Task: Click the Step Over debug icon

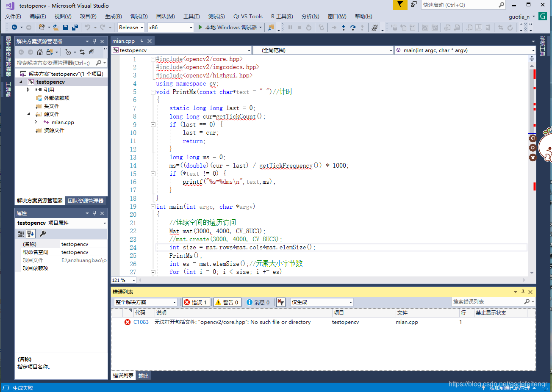Action: click(x=352, y=27)
